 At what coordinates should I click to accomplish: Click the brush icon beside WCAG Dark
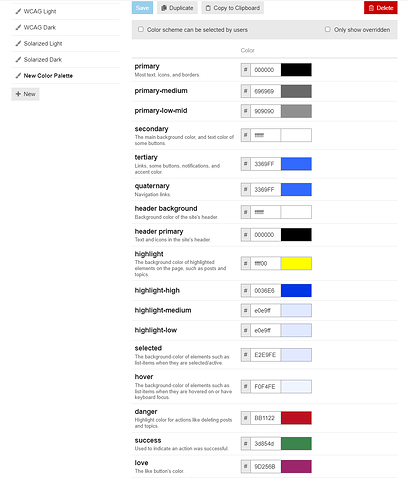18,27
